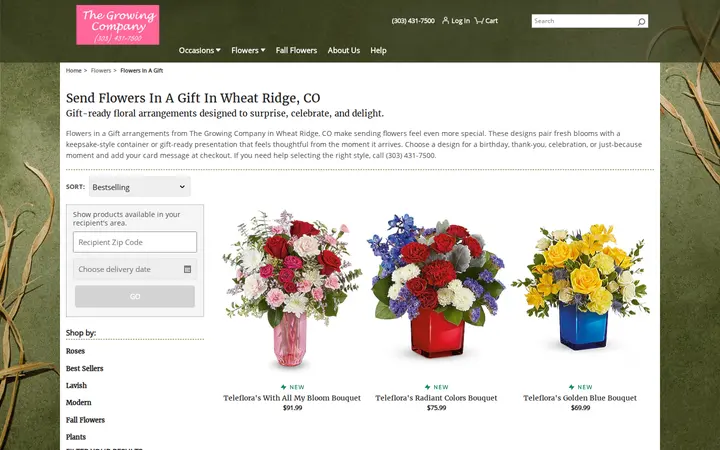This screenshot has height=450, width=720.
Task: Focus the Recipient Zip Code field
Action: pyautogui.click(x=135, y=242)
